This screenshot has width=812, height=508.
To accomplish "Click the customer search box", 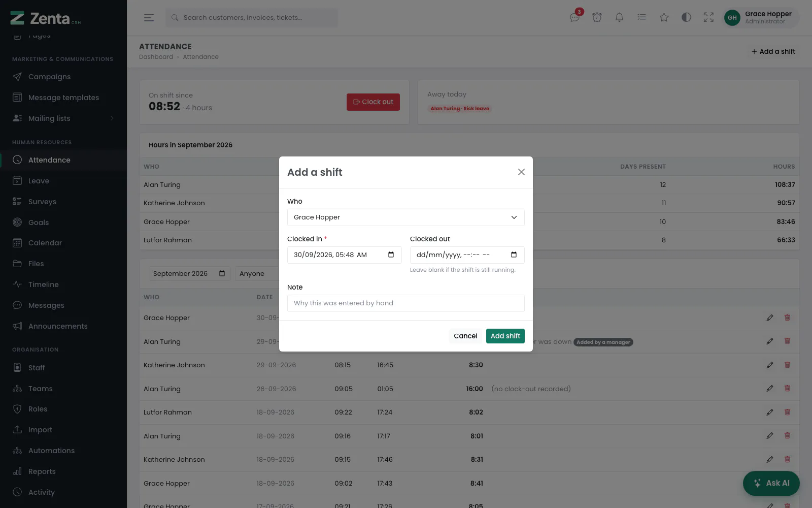I will click(252, 18).
